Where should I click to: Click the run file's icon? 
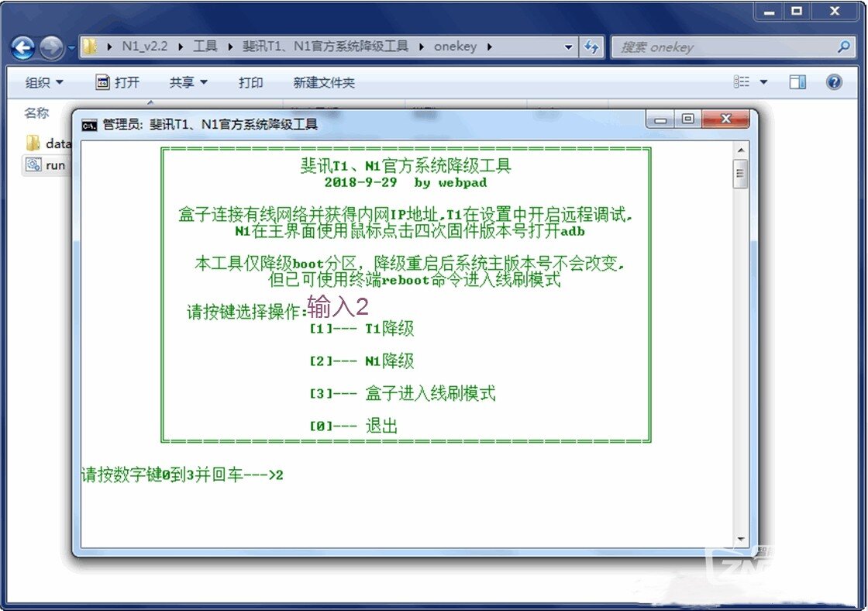[34, 165]
